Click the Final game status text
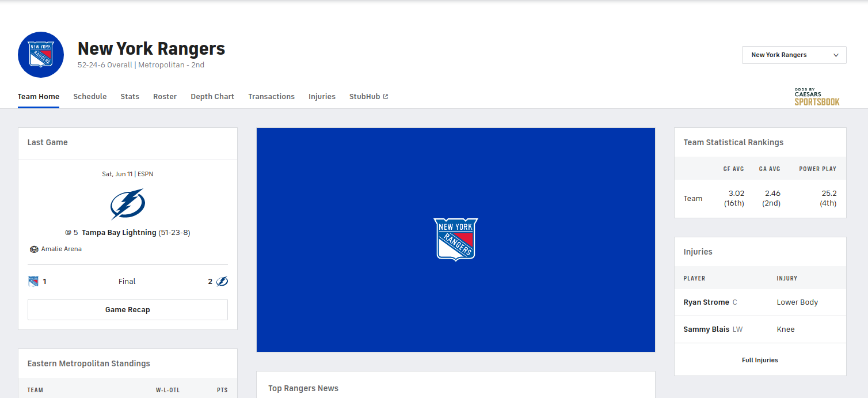 127,282
